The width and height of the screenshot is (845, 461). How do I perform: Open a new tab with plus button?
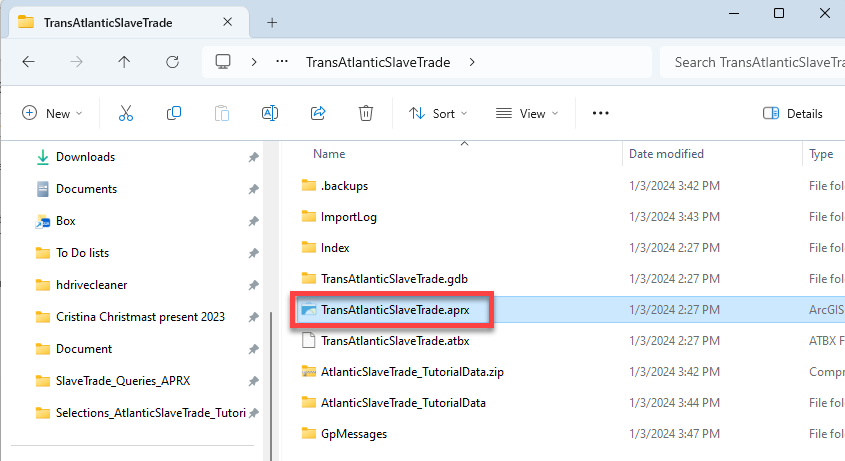(x=272, y=22)
